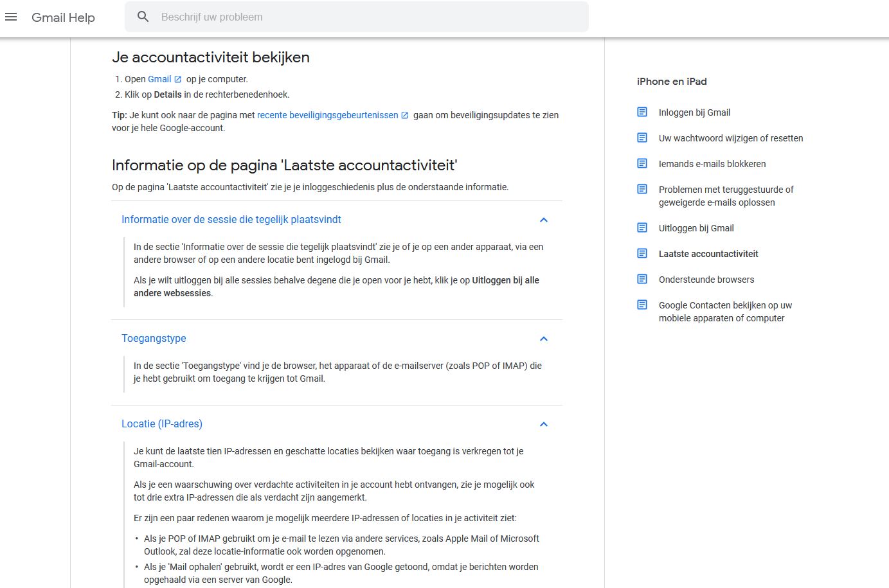Click the article icon beside Uw wachtwoord wijzigen
The image size is (889, 588).
point(642,138)
